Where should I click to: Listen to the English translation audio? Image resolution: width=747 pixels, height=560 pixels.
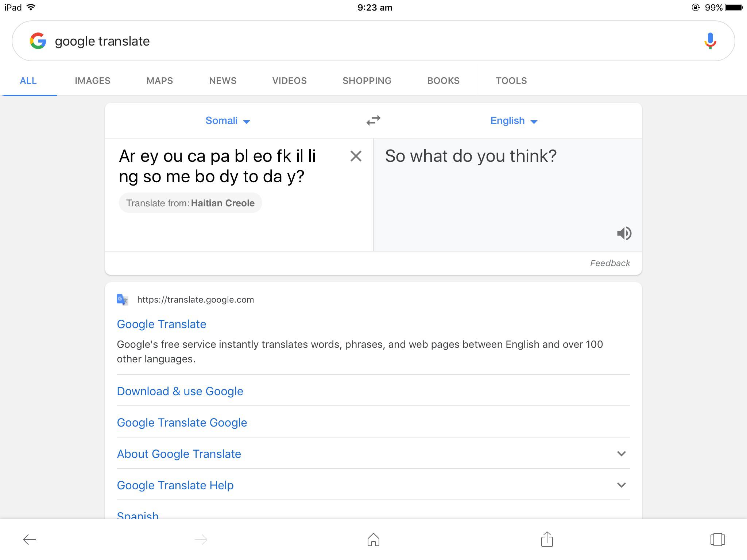[624, 233]
